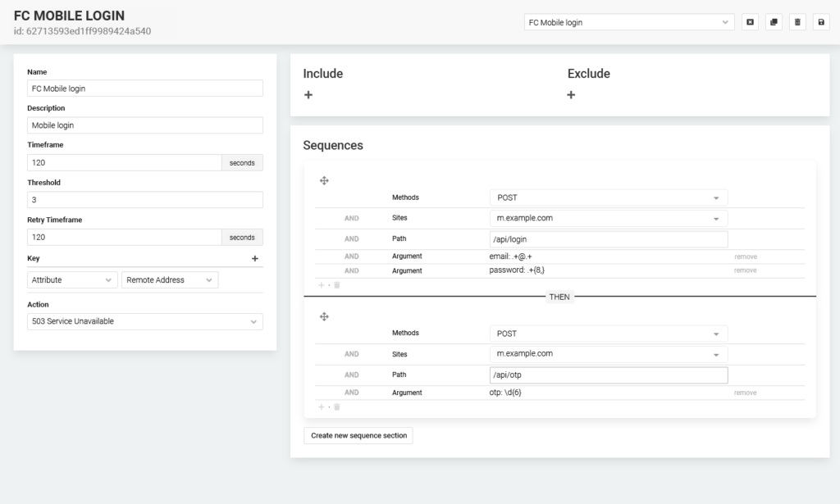Delete the /api/otp sequence section

(x=337, y=407)
